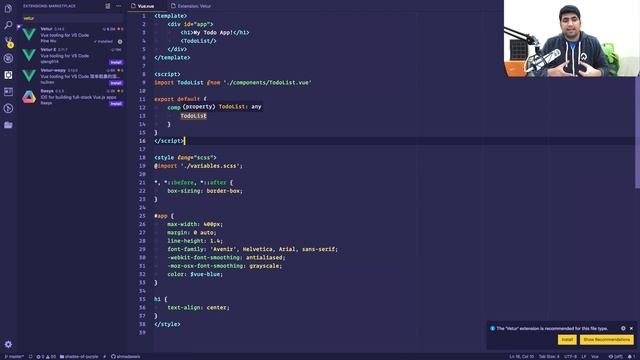Click underlined TodoList on line 13
Screen dimensions: 640x360
pos(193,116)
